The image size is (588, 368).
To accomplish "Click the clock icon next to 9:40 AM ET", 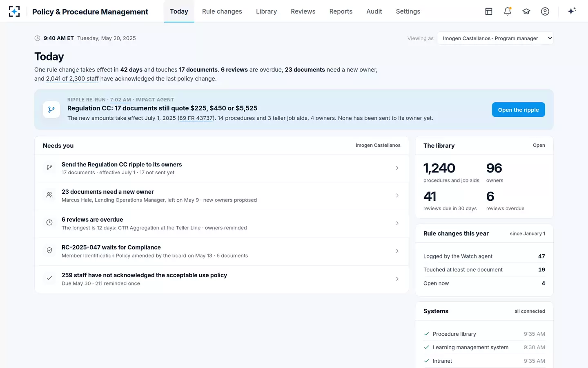I will (x=38, y=38).
